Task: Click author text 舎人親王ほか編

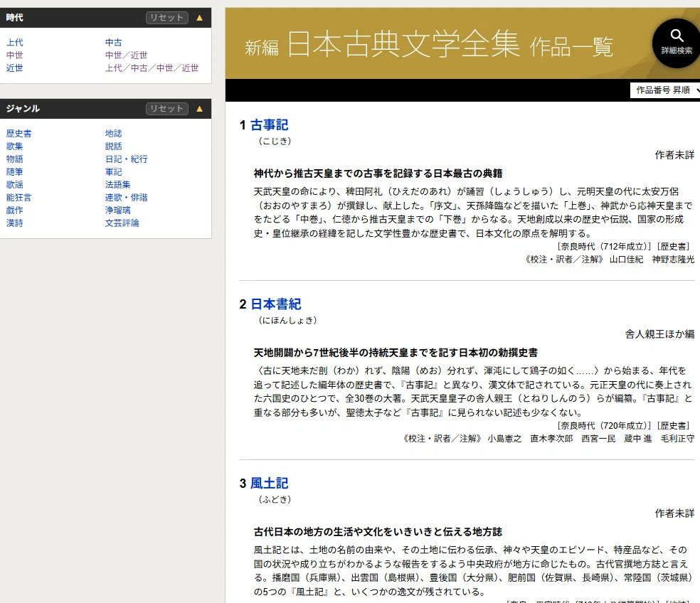Action: [x=659, y=334]
